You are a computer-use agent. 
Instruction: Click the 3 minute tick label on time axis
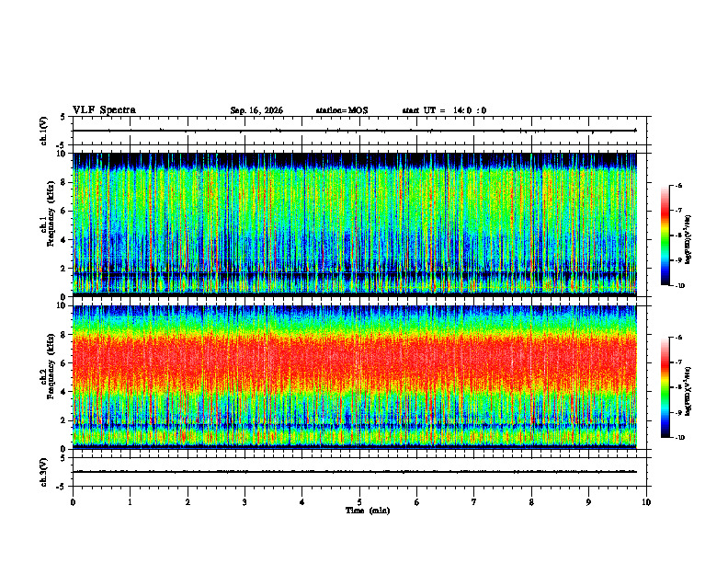click(245, 502)
